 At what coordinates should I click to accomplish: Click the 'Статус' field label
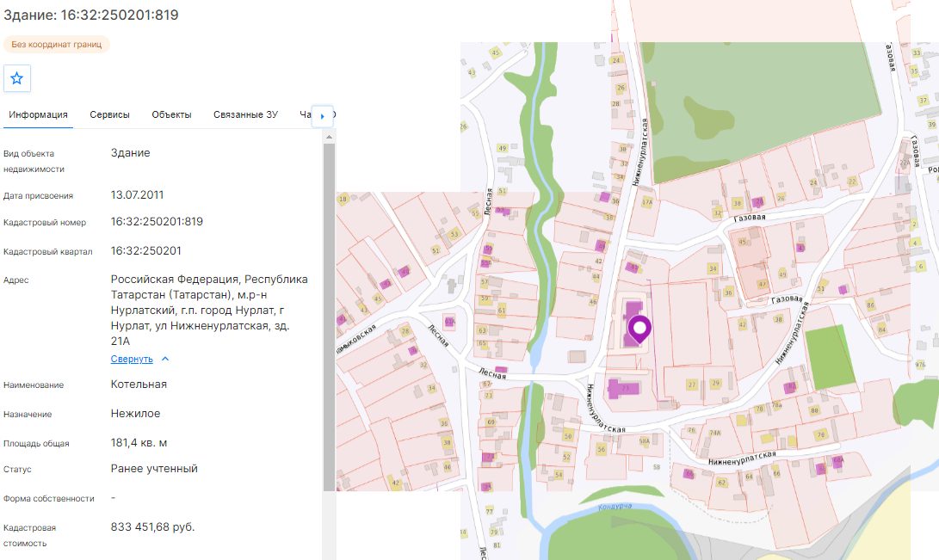click(x=17, y=470)
